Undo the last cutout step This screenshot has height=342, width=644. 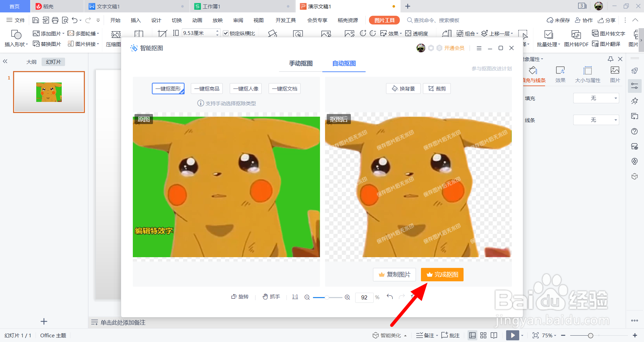(390, 296)
